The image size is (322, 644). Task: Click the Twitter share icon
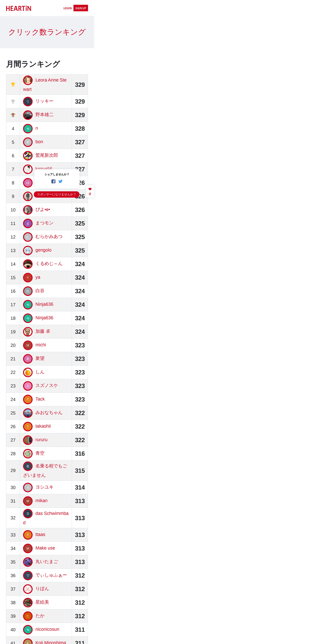point(60,181)
